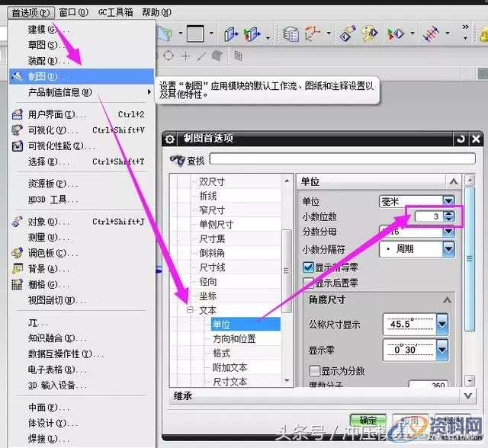Click the small grid icon in second toolbar
The height and width of the screenshot is (448, 488).
[238, 56]
